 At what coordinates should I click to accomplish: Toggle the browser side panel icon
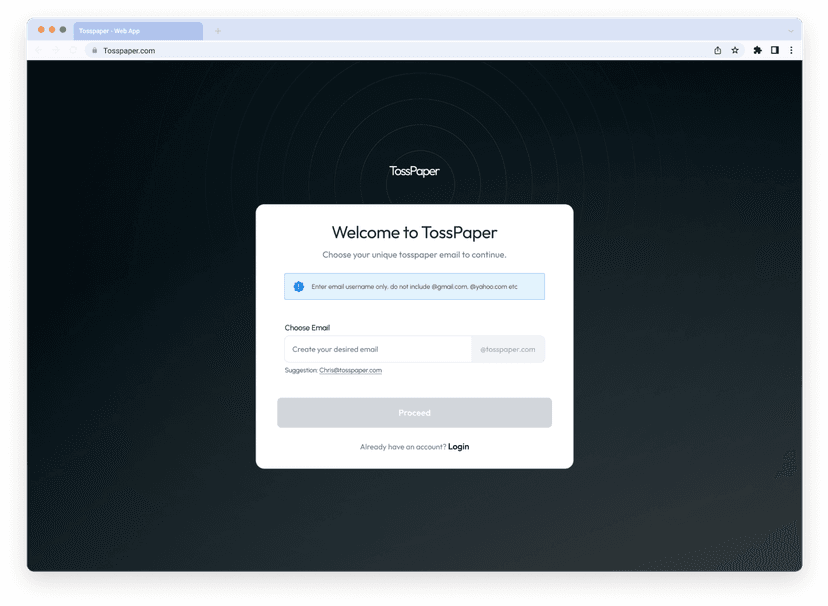click(774, 50)
